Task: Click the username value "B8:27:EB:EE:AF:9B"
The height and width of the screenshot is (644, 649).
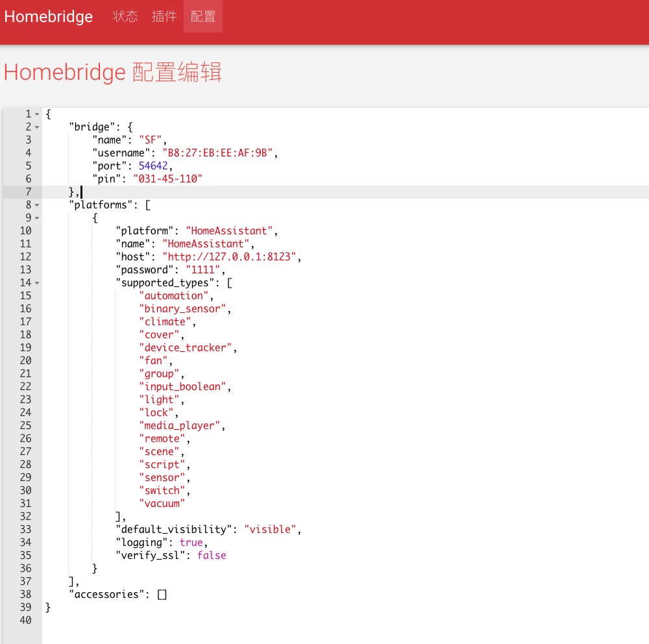Action: [x=217, y=153]
